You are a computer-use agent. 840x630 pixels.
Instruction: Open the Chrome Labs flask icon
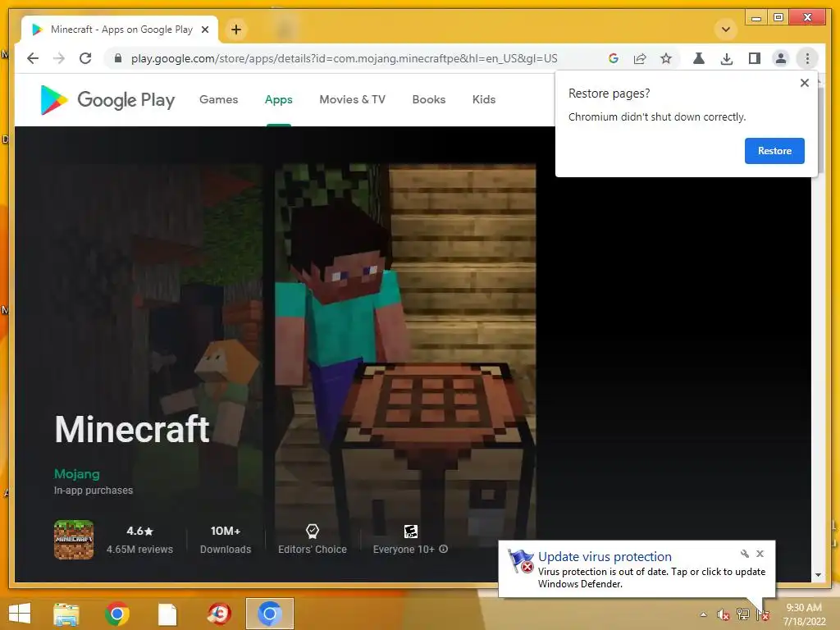coord(699,58)
